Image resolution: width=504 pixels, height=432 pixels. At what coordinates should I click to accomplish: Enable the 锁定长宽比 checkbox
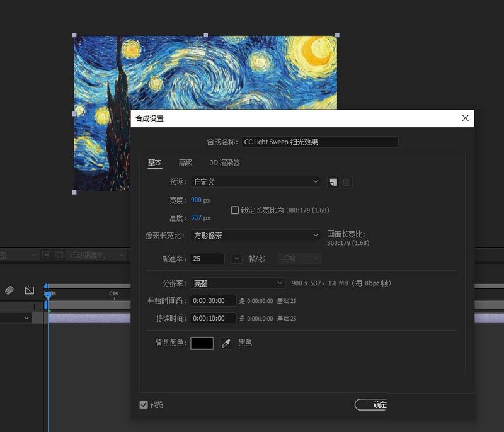[235, 210]
